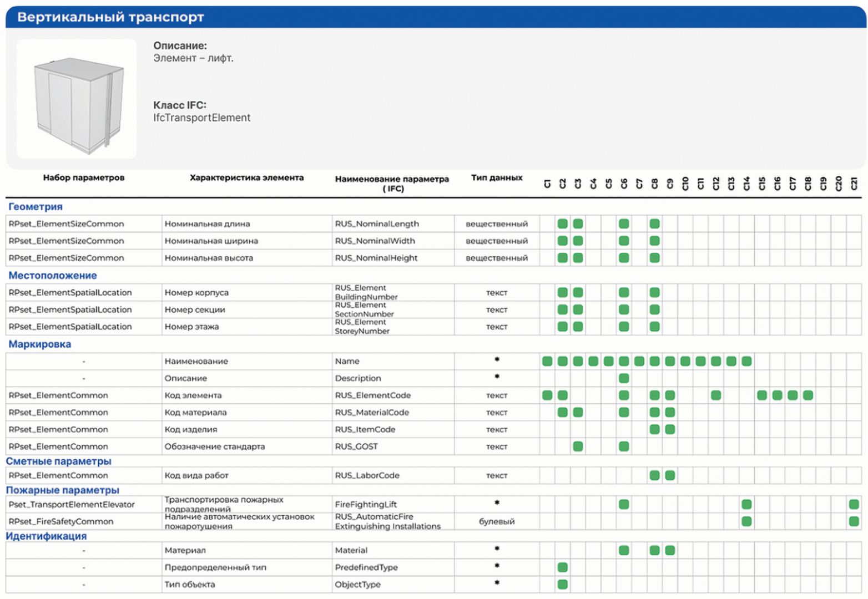868x599 pixels.
Task: Click the 'RUS_ElementCode' parameter cell
Action: [x=393, y=395]
